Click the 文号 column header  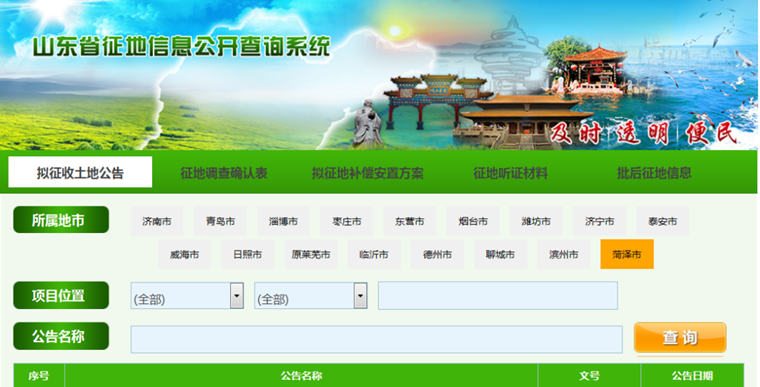(x=589, y=376)
